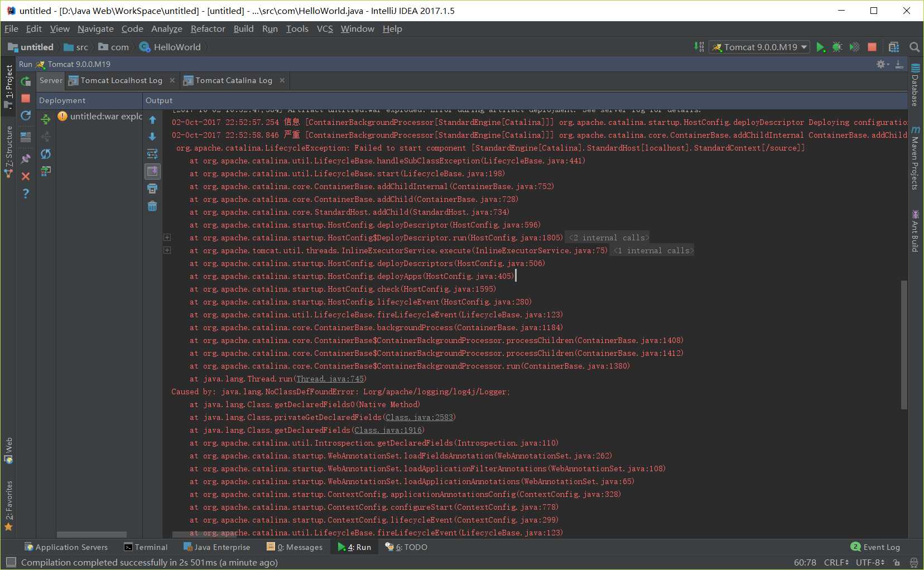
Task: Toggle scroll to end of output
Action: (x=152, y=171)
